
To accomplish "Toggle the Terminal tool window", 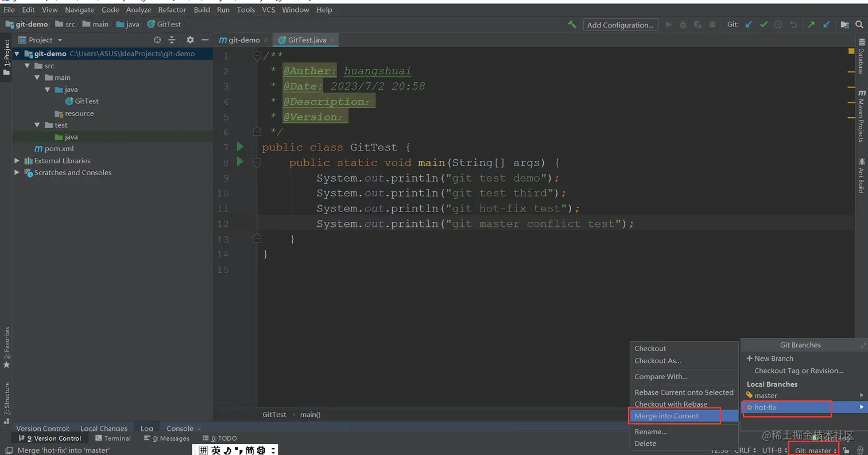I will point(113,438).
